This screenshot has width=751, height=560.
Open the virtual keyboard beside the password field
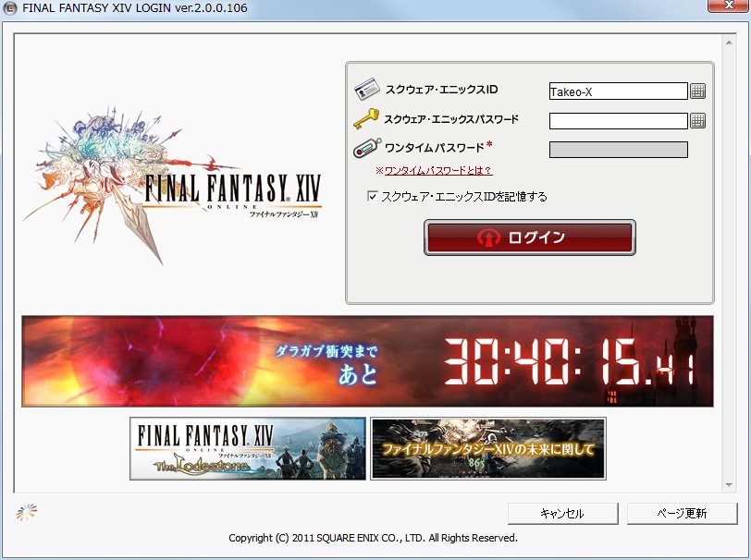coord(697,121)
